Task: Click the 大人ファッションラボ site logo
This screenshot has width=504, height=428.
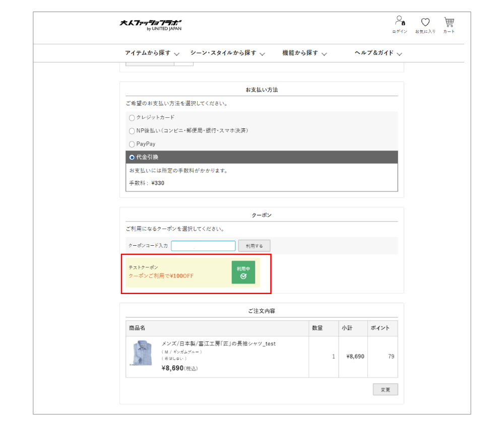Action: (151, 25)
